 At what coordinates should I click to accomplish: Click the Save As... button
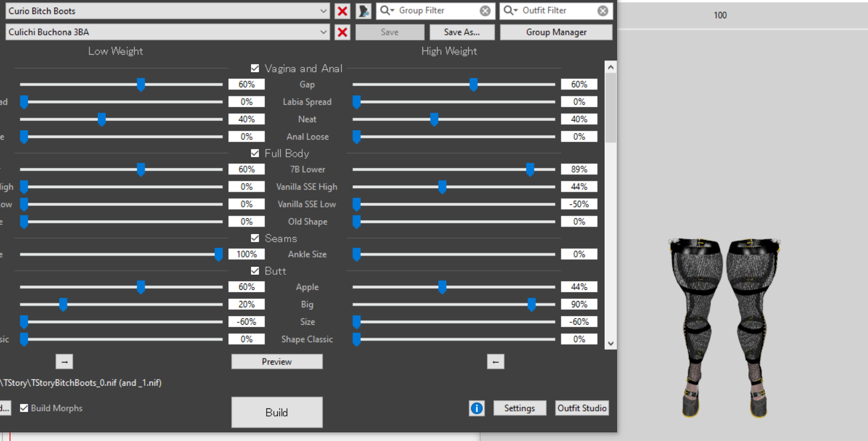click(x=462, y=32)
